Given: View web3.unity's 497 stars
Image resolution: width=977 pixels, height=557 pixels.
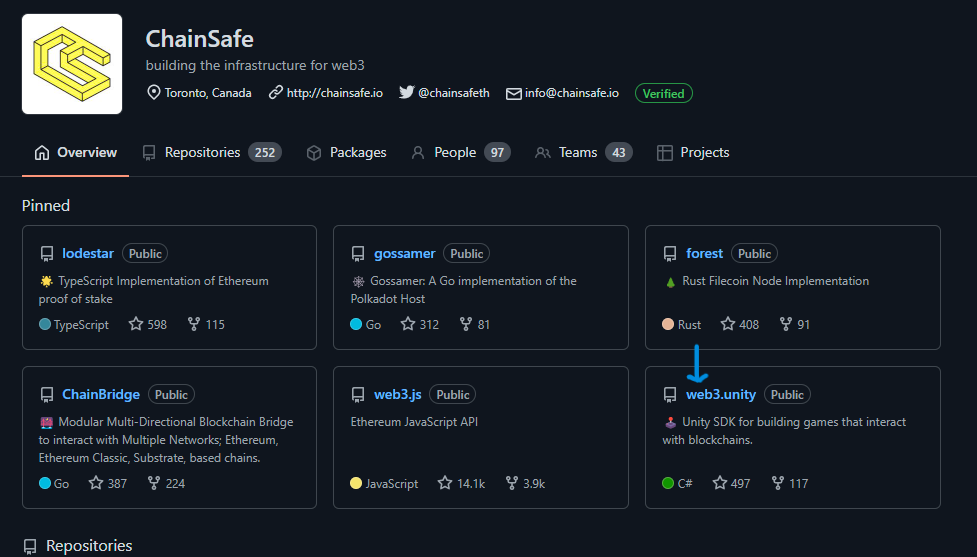Looking at the screenshot, I should click(732, 483).
